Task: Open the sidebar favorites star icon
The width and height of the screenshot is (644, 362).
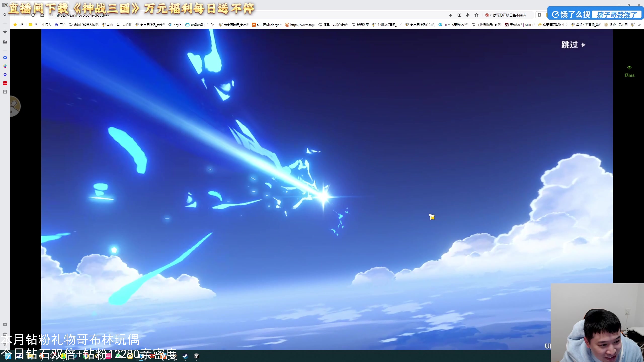Action: pos(5,32)
